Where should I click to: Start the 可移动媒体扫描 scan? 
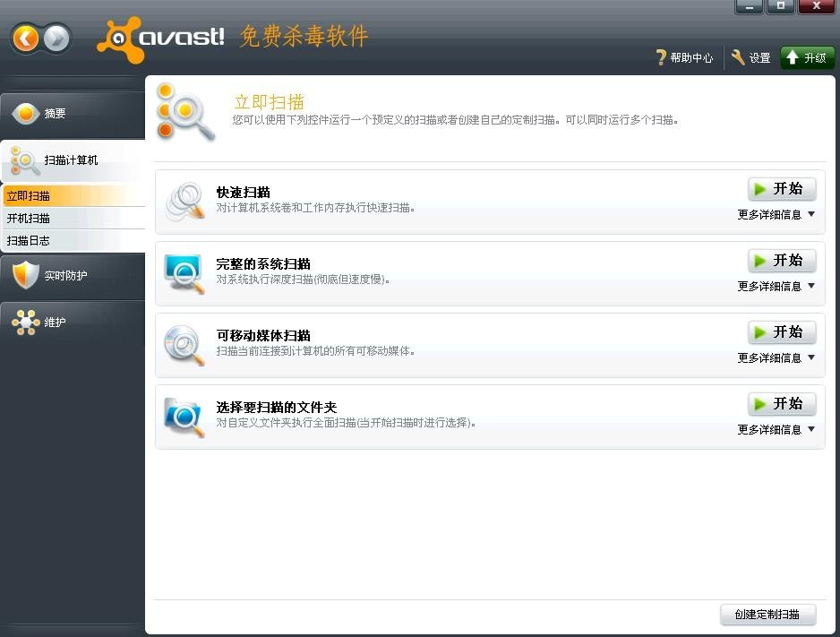click(x=782, y=332)
